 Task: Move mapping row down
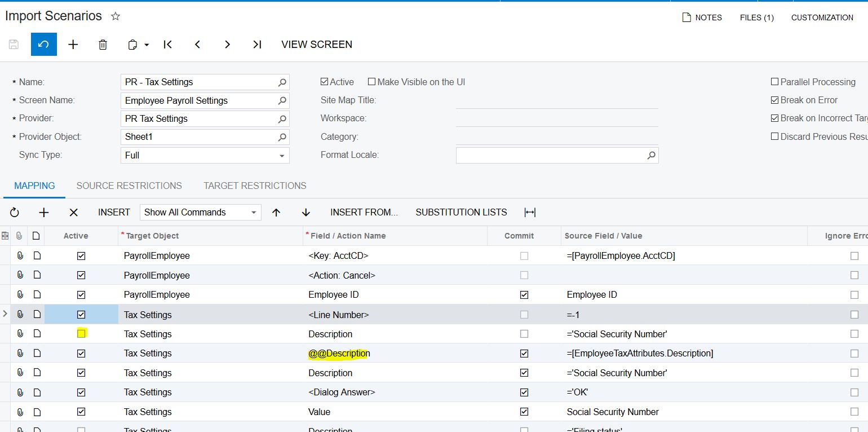306,213
